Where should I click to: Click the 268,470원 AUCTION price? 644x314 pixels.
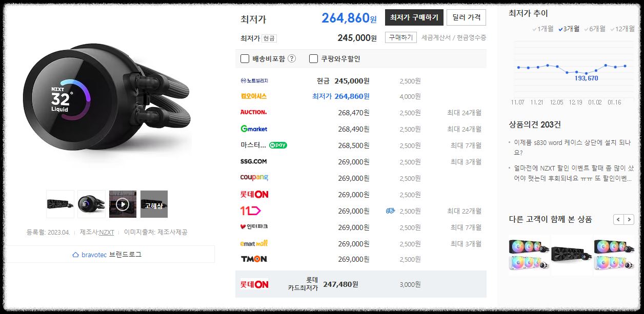click(x=354, y=113)
